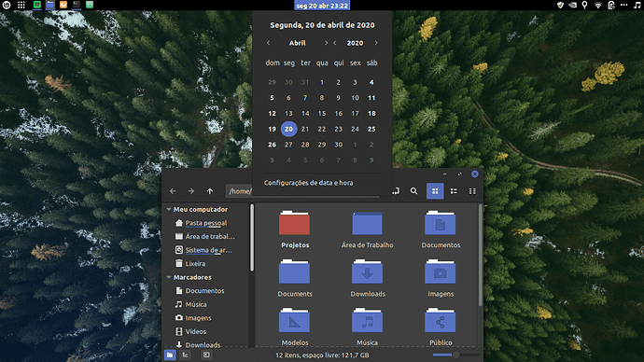
Task: Go to previous year before 2020
Action: pos(335,43)
